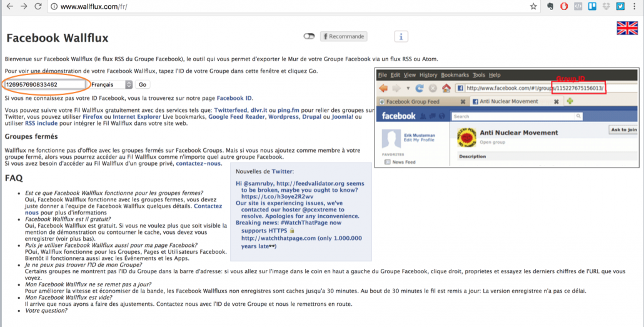Open the code brackets extension icon
The image size is (644, 327).
[578, 6]
